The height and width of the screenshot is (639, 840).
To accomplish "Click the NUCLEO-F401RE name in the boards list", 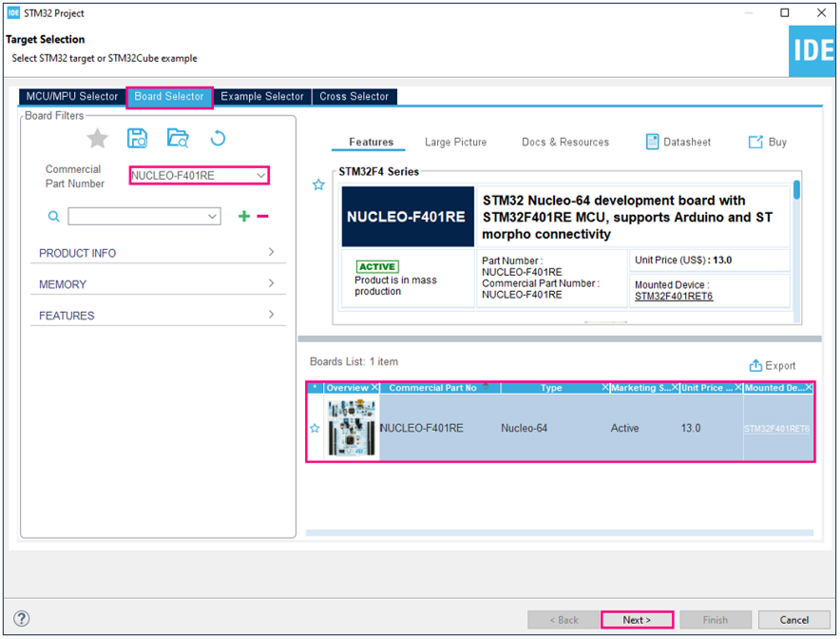I will point(422,428).
